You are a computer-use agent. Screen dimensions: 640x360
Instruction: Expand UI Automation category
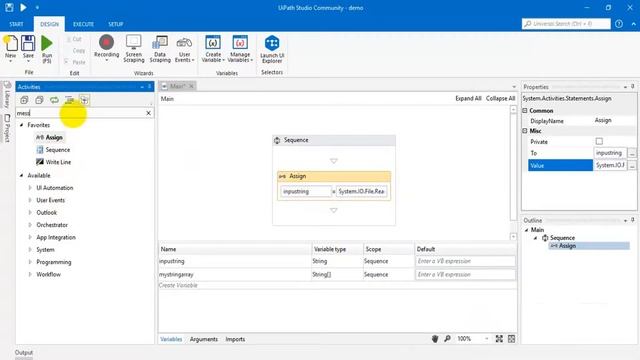(x=30, y=188)
